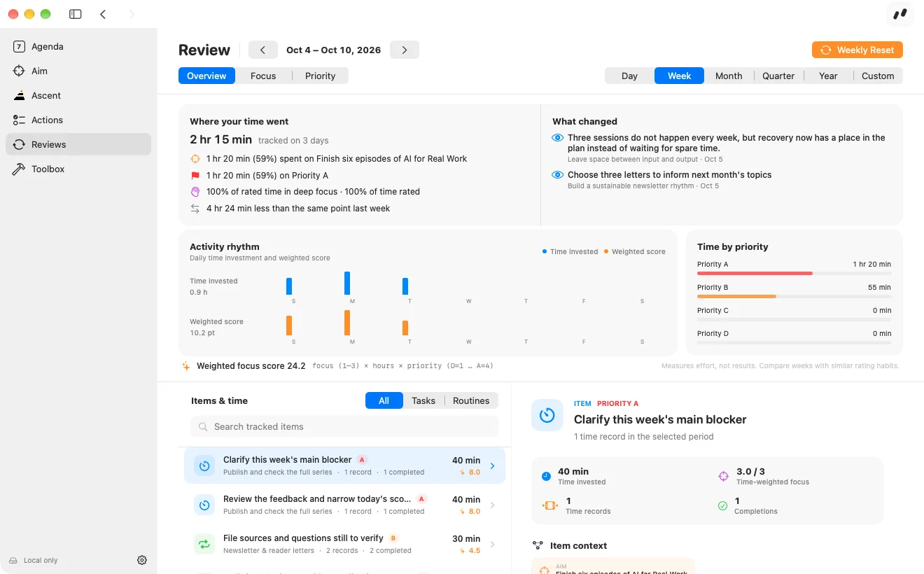The width and height of the screenshot is (924, 574).
Task: Click the Actions list icon in sidebar
Action: coord(20,120)
